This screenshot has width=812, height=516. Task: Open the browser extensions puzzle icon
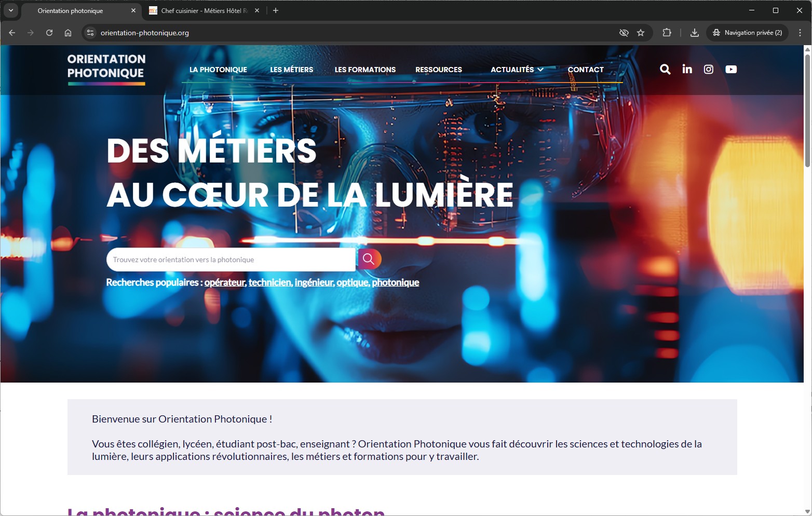[667, 33]
